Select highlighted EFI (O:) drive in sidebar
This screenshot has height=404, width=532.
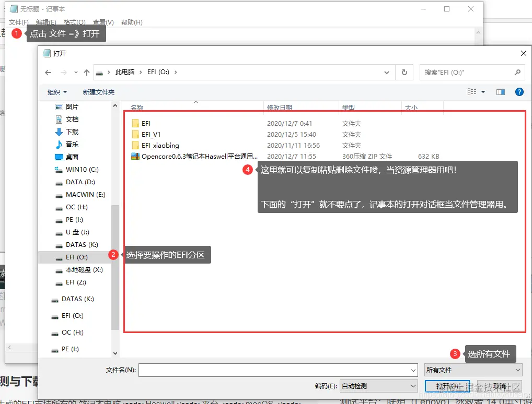pos(75,257)
